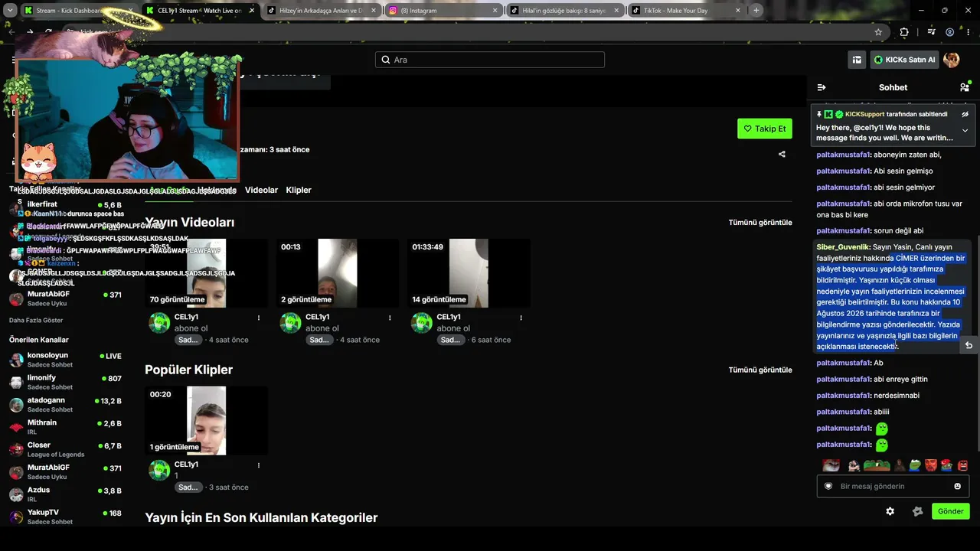Click the shield icon in message box
Screen dimensions: 980x551
(828, 486)
